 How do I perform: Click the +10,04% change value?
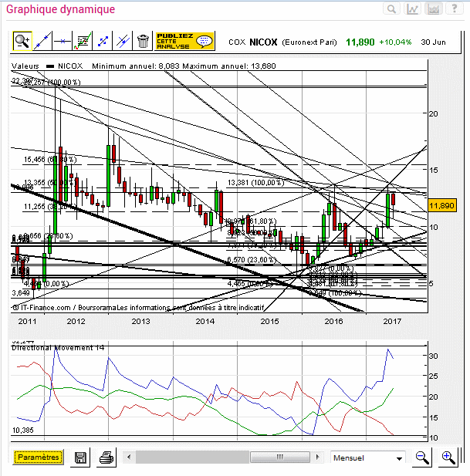(395, 42)
